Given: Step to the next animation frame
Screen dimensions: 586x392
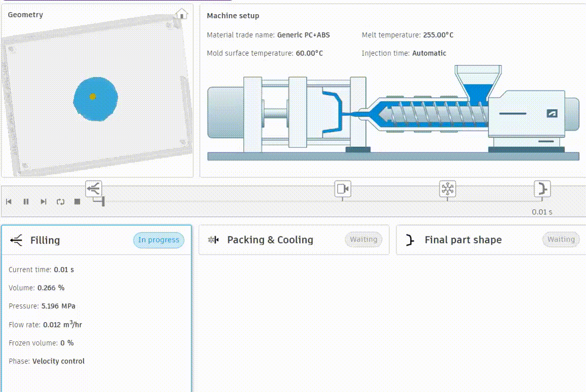Looking at the screenshot, I should (44, 202).
